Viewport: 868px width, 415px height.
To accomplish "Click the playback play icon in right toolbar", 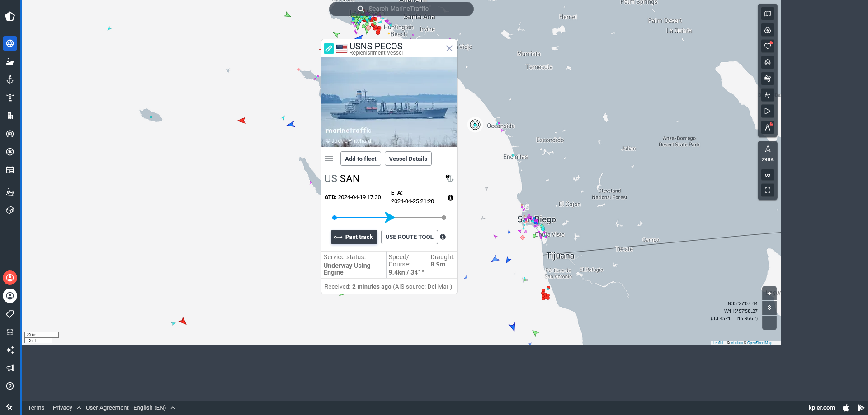I will [768, 111].
